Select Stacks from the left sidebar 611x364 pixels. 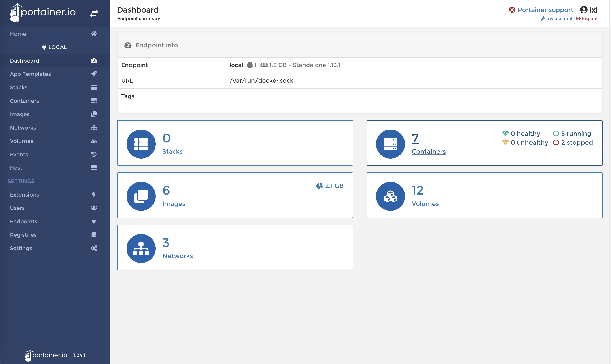pos(54,87)
